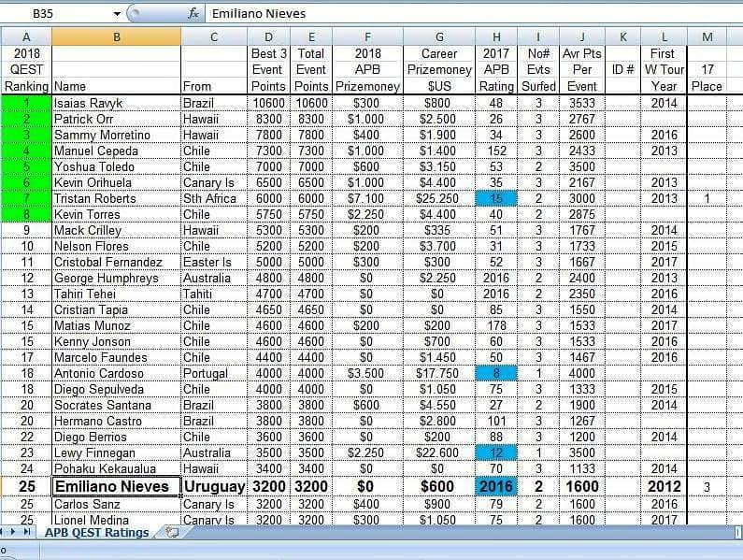
Task: Select column A header
Action: pos(26,37)
